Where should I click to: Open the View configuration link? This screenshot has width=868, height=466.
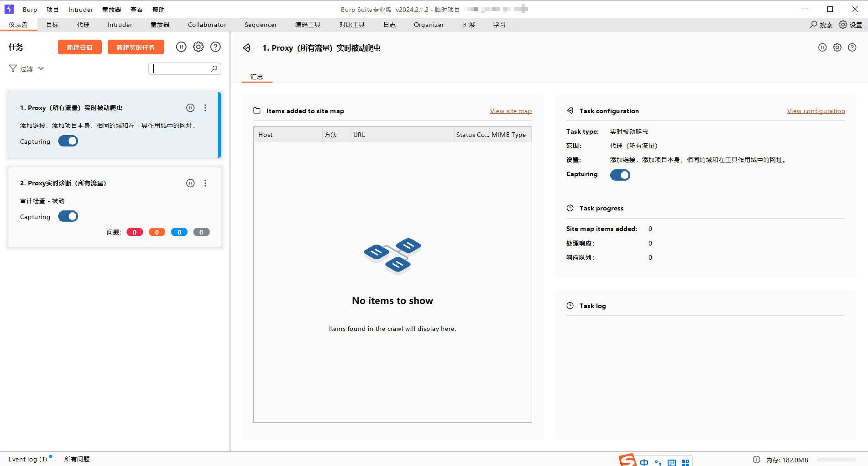click(816, 111)
